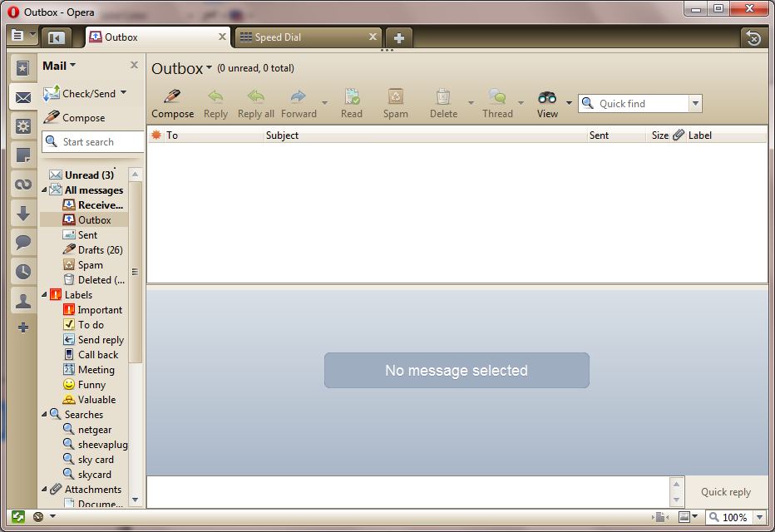
Task: Open the Notes panel icon in sidebar
Action: coord(22,155)
